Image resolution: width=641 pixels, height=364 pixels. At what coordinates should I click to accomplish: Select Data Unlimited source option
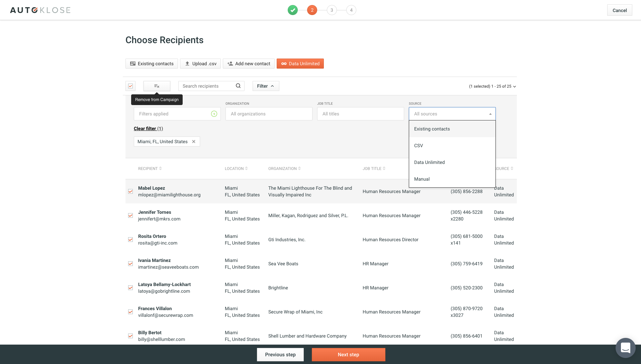429,162
